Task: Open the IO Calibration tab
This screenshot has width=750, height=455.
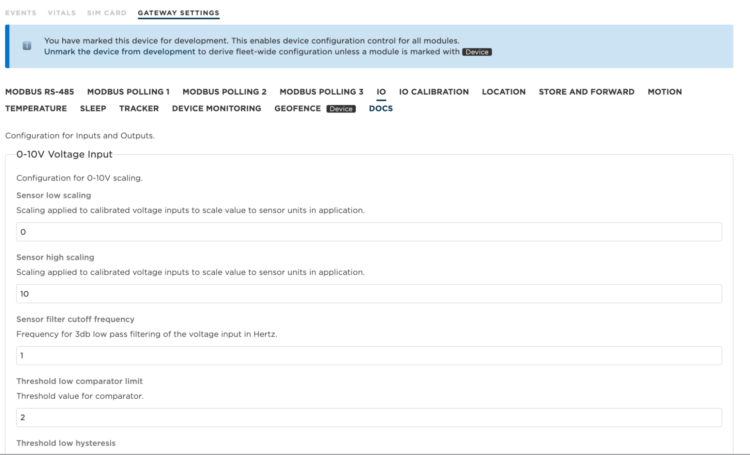Action: 433,92
